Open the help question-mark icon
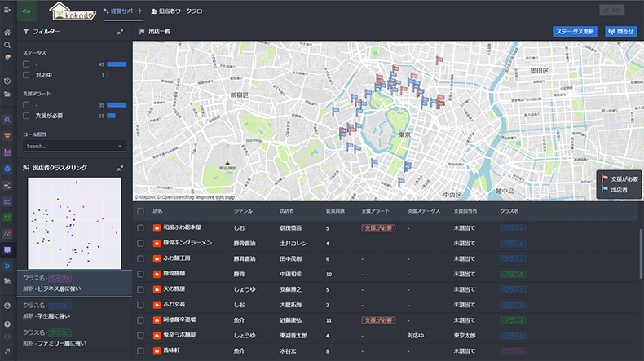Viewport: 644px width, 361px height. (x=7, y=324)
